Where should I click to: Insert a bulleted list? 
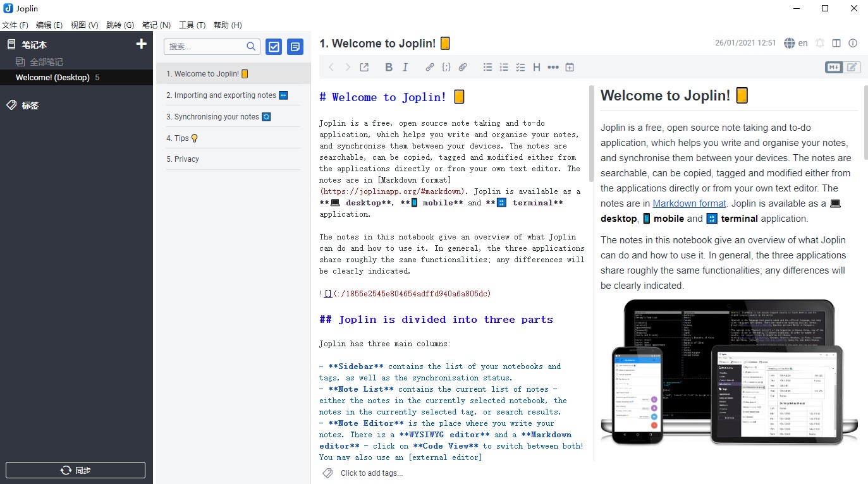(x=487, y=68)
